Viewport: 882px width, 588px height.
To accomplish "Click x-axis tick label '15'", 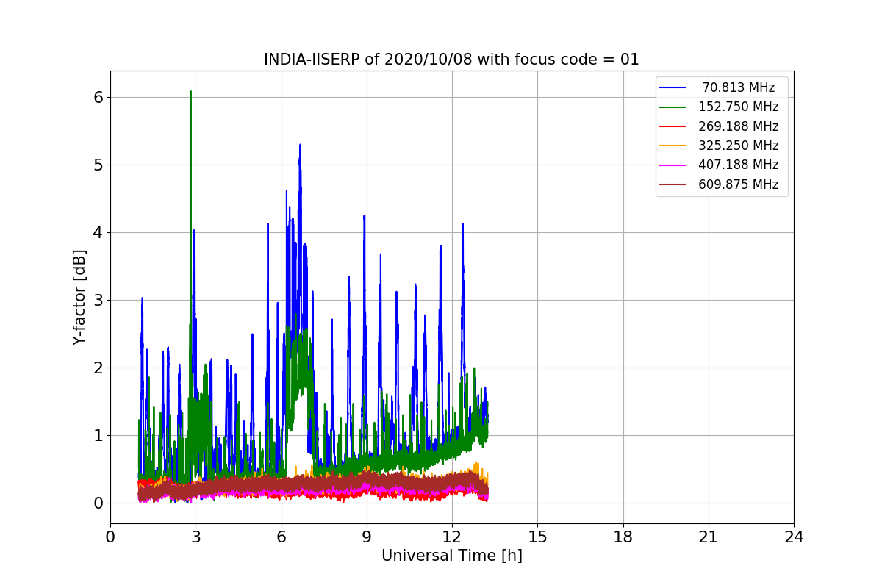I will 537,537.
